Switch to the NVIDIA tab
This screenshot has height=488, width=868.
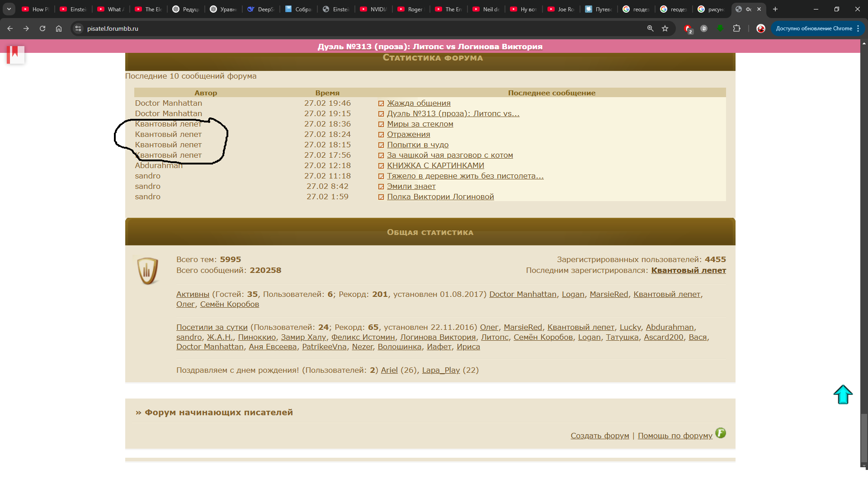(x=373, y=9)
